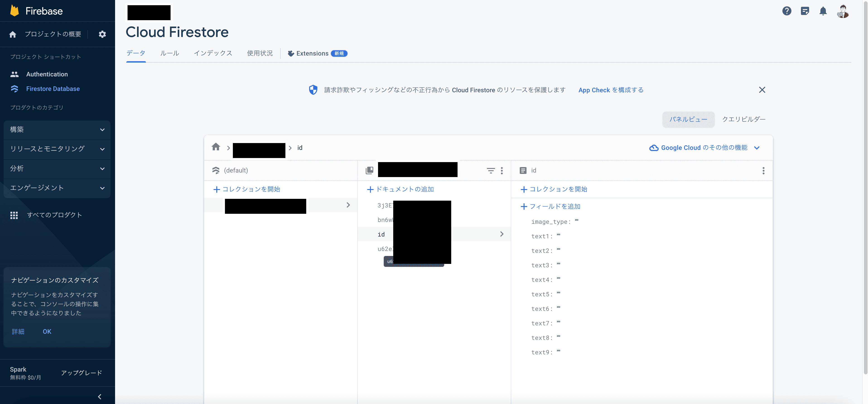Click the Firebase logo icon
The height and width of the screenshot is (404, 868).
pyautogui.click(x=14, y=11)
